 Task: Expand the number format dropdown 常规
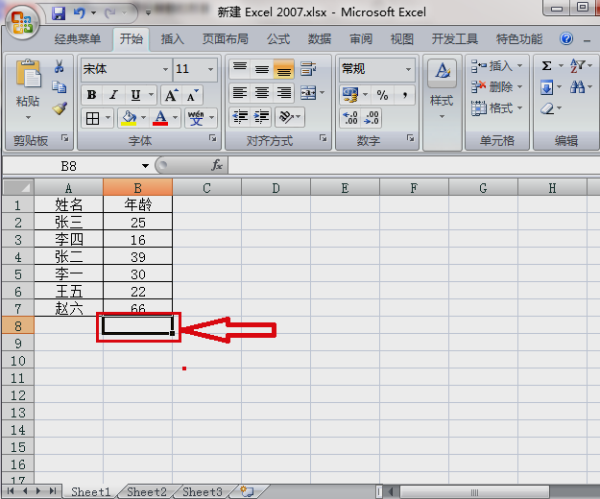[409, 69]
